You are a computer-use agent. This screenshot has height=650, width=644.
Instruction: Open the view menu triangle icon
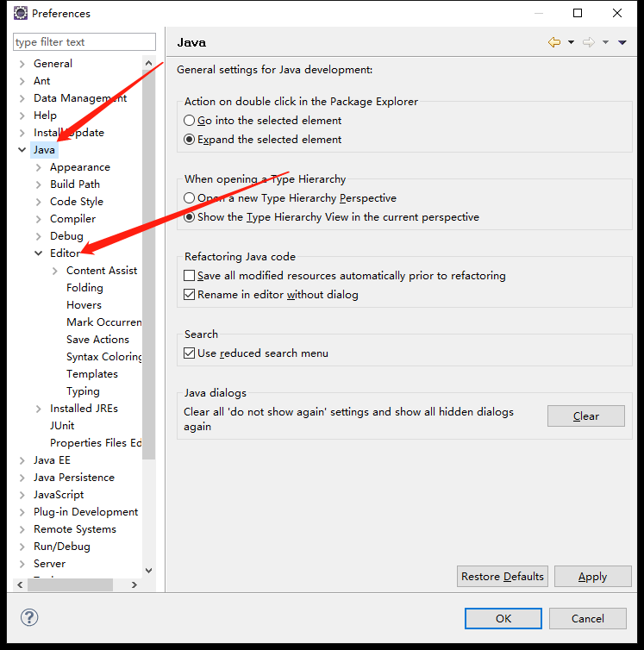tap(622, 42)
